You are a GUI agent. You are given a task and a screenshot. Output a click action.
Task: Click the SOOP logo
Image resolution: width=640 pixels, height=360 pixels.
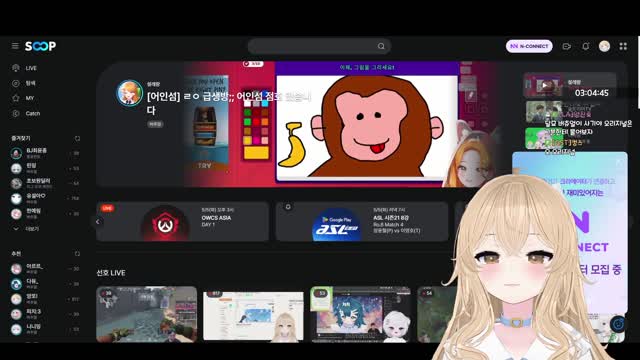[x=40, y=46]
